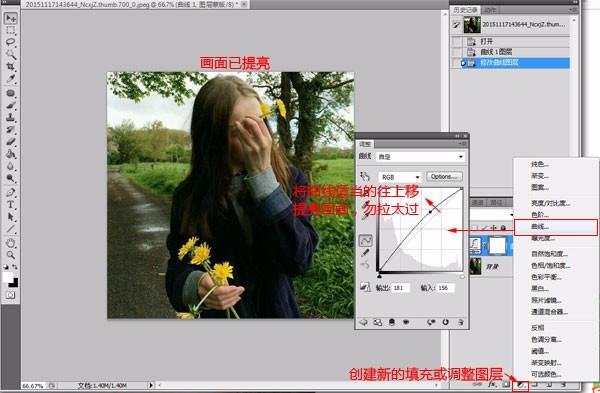Select the Eyedropper tool in toolbox

[11, 79]
